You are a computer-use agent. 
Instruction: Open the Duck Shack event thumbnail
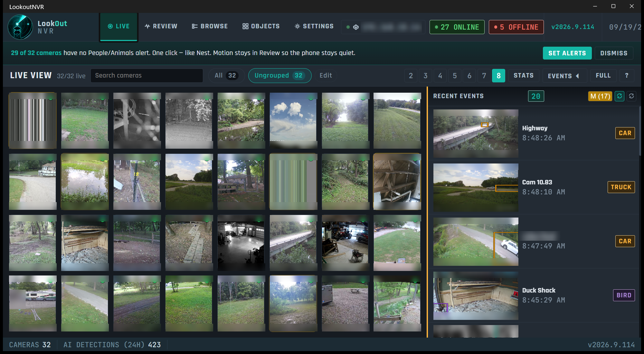pyautogui.click(x=476, y=295)
